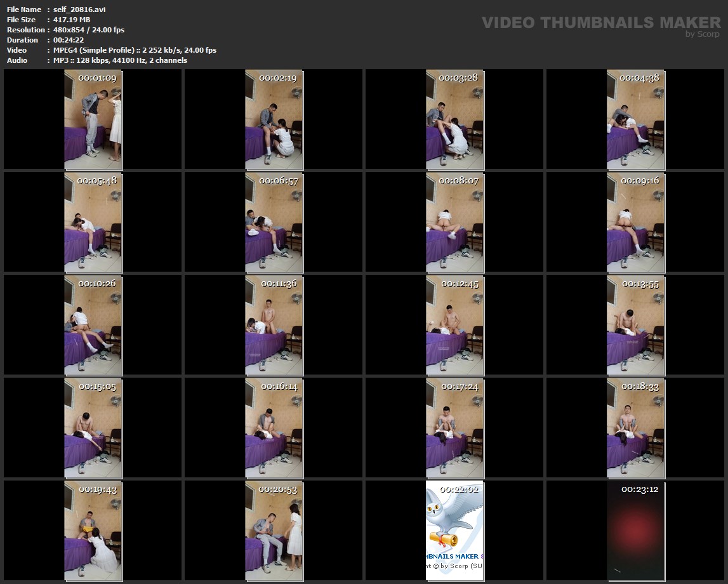Select the frame marked 00:02:19
Viewport: 728px width, 584px height.
[274, 119]
